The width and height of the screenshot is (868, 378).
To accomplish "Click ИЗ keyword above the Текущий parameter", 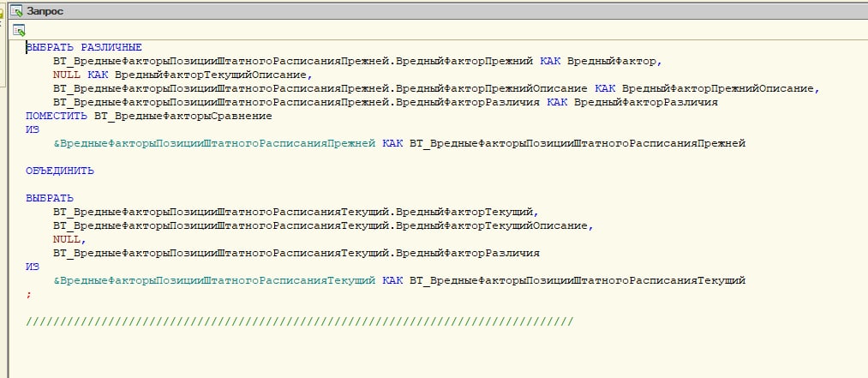I will point(33,267).
